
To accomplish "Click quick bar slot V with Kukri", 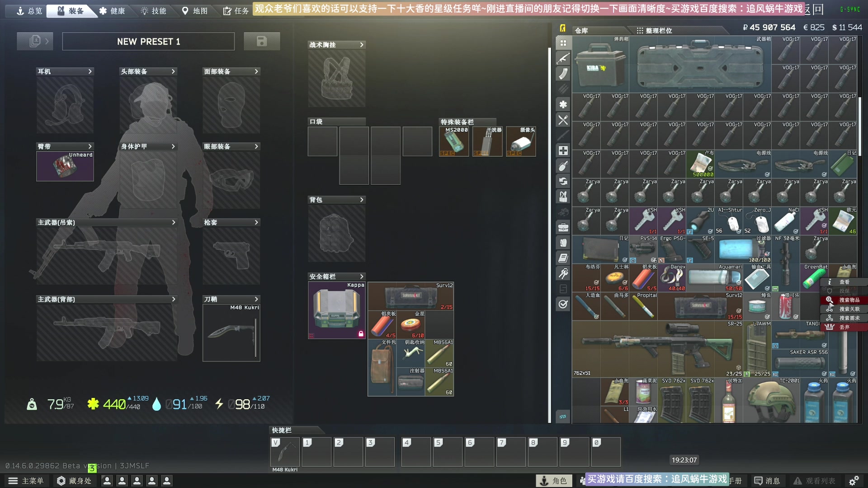I will click(x=285, y=452).
